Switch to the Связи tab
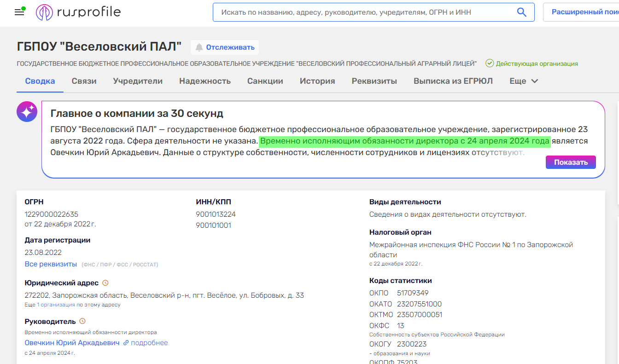Screen dimensions: 619x364 [84, 81]
